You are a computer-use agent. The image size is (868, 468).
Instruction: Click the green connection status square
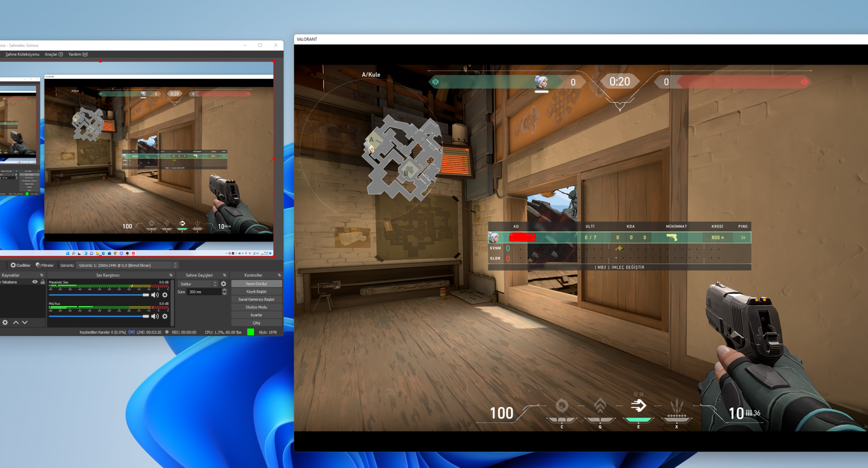tap(251, 332)
